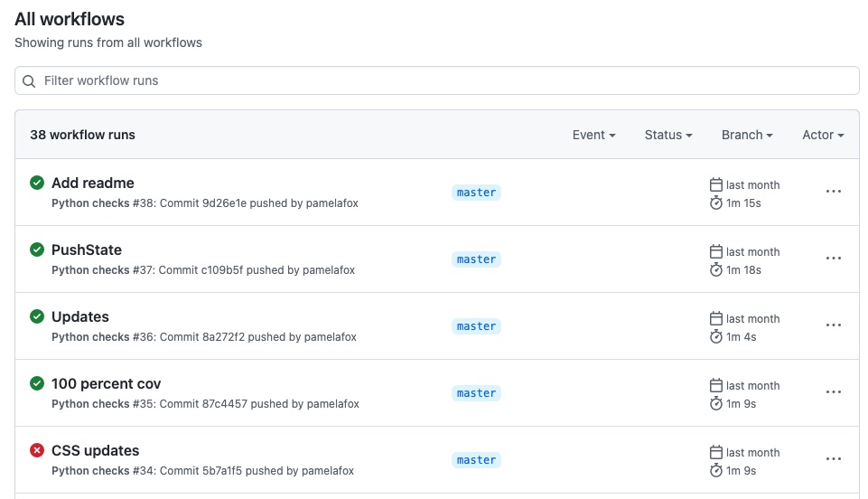The width and height of the screenshot is (868, 499).
Task: Open the 100 percent cov workflow run
Action: [x=107, y=384]
